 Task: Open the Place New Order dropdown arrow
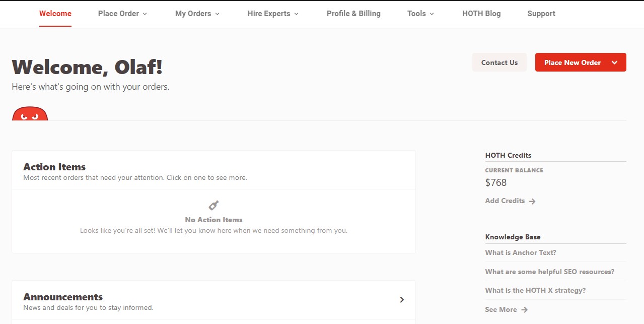click(x=614, y=62)
